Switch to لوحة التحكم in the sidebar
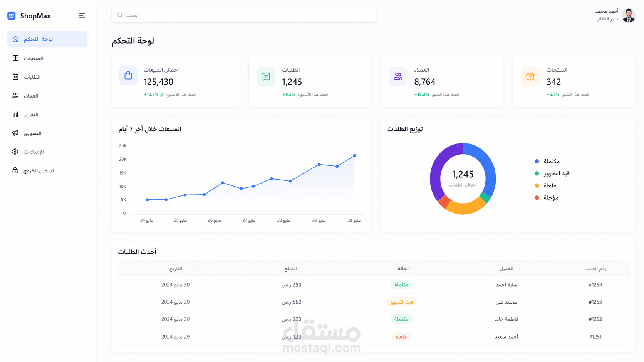The height and width of the screenshot is (362, 644). coord(47,39)
